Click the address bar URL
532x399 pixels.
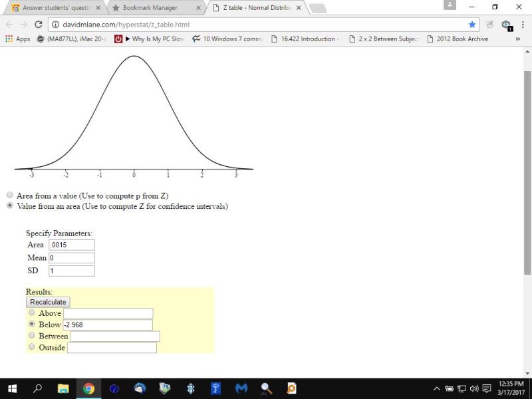126,25
